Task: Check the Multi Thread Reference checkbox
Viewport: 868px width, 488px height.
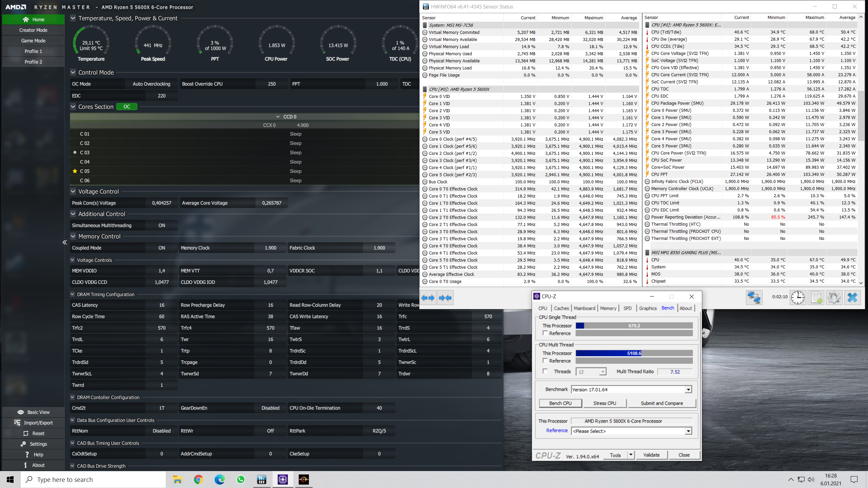Action: (545, 361)
